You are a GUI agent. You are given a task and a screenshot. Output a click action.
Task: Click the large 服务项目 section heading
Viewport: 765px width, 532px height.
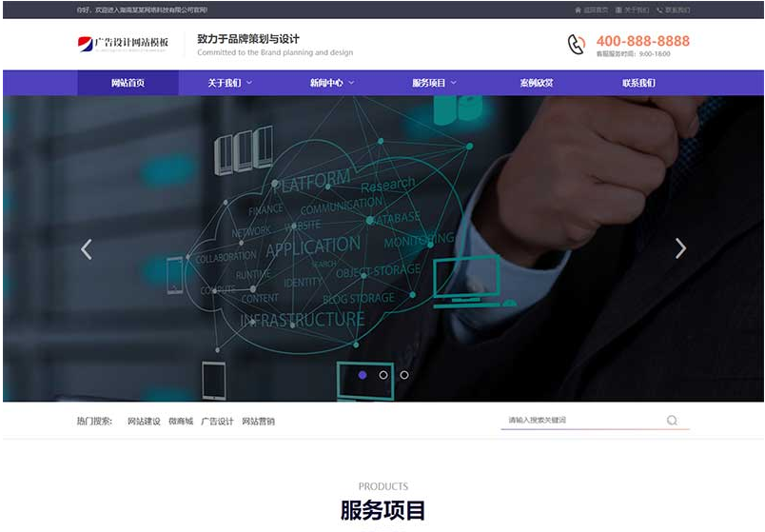pyautogui.click(x=383, y=510)
